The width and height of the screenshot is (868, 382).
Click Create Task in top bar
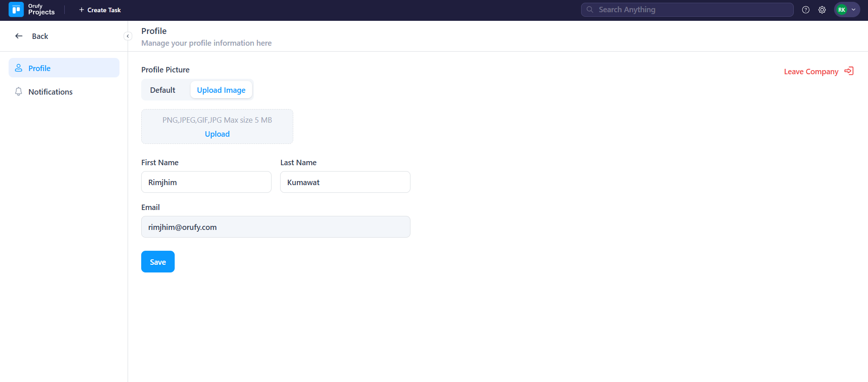point(100,10)
